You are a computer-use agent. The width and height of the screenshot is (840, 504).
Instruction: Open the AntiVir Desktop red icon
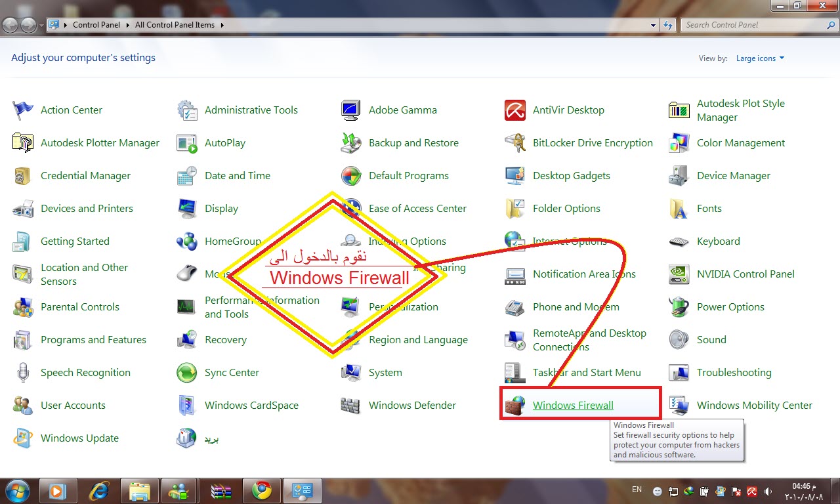(515, 110)
